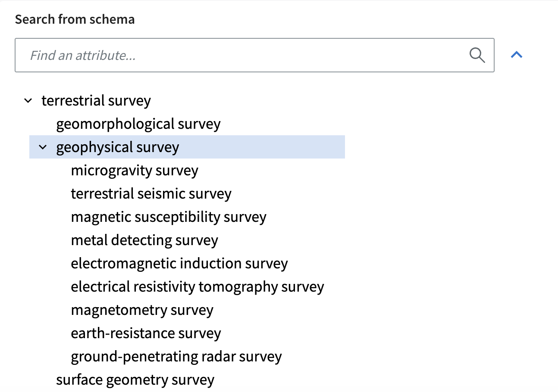The height and width of the screenshot is (392, 558).
Task: Collapse the geophysical survey chevron
Action: (x=43, y=147)
